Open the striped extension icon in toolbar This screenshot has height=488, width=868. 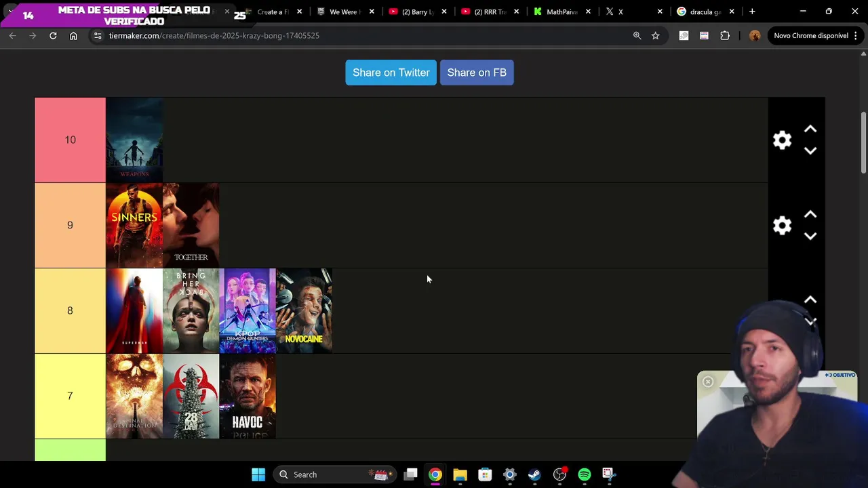(x=704, y=35)
